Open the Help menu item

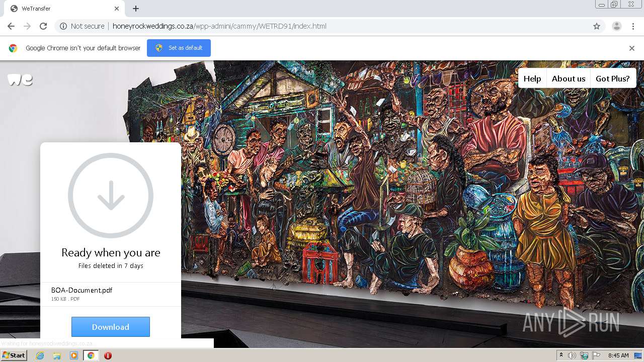pos(532,78)
